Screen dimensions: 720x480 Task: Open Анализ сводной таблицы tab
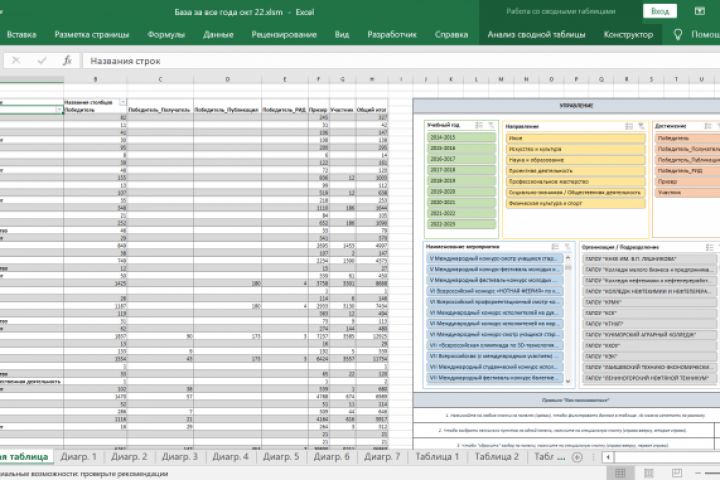coord(536,34)
